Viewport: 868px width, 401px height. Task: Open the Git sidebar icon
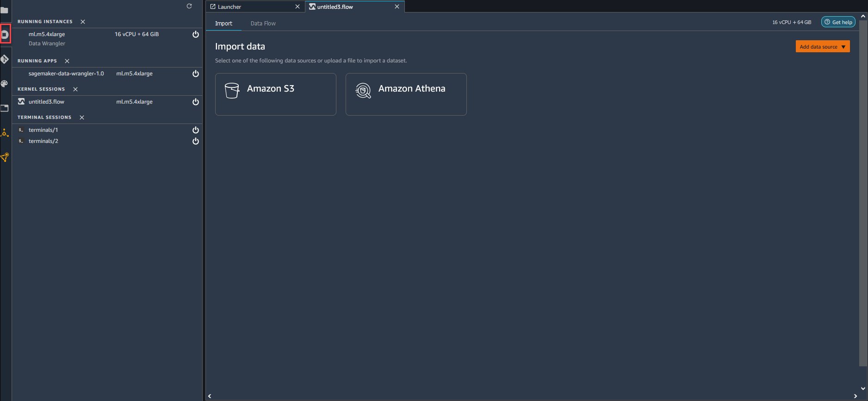coord(5,60)
